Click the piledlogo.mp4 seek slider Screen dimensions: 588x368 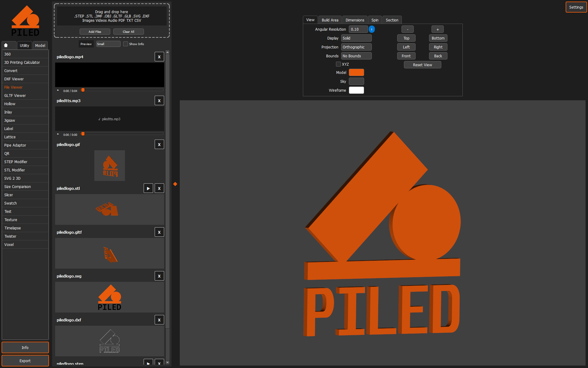tap(122, 90)
